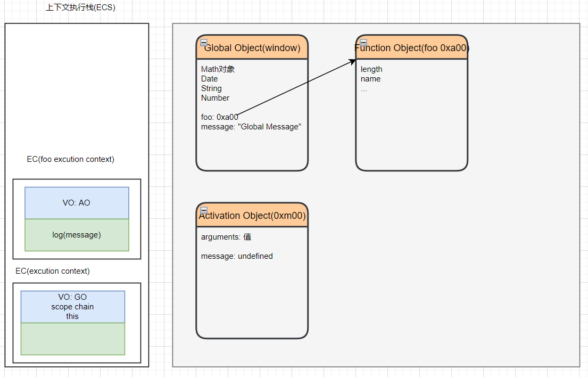Select the blue VO: AO box
The image size is (588, 377).
point(77,203)
